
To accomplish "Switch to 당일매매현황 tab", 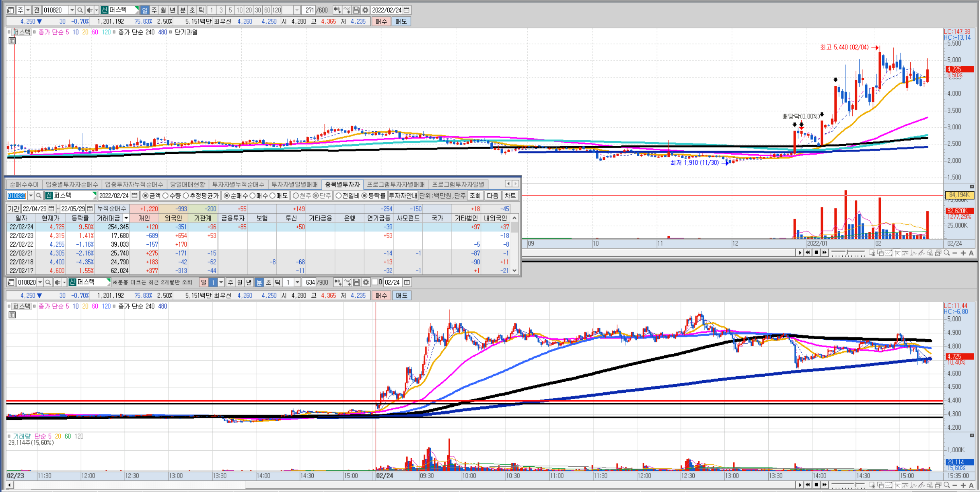I will pos(188,184).
